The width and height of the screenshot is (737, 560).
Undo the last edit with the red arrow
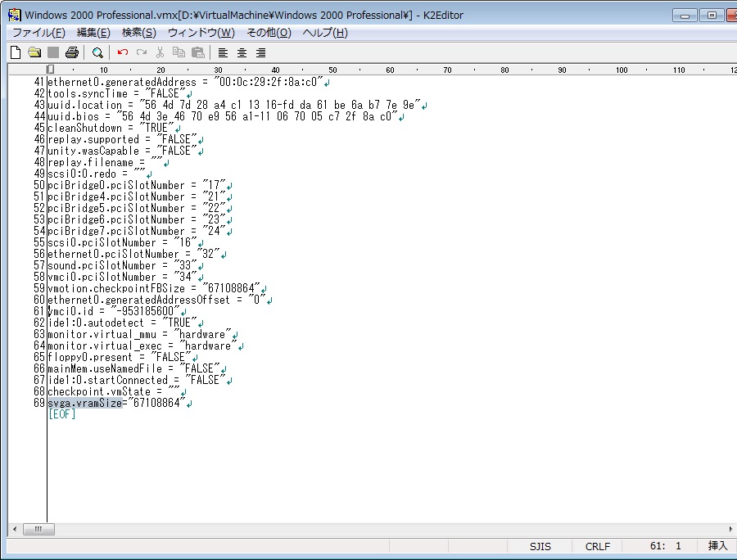123,52
